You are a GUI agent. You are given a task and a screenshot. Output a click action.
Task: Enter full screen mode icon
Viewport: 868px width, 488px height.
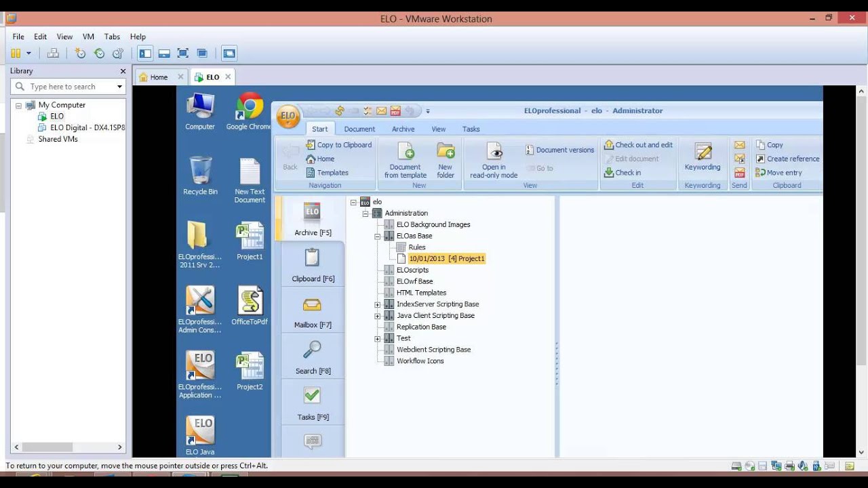[x=183, y=53]
